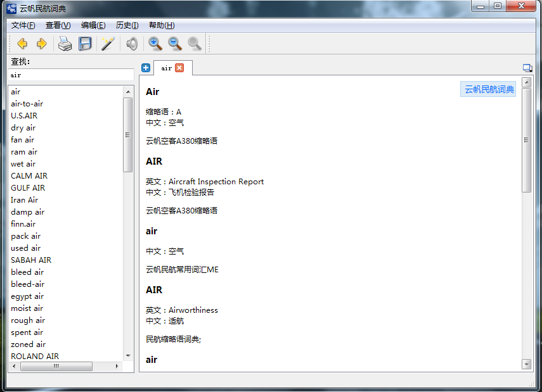Click definition pane scrollbar down arrow
This screenshot has width=542, height=392.
click(526, 364)
